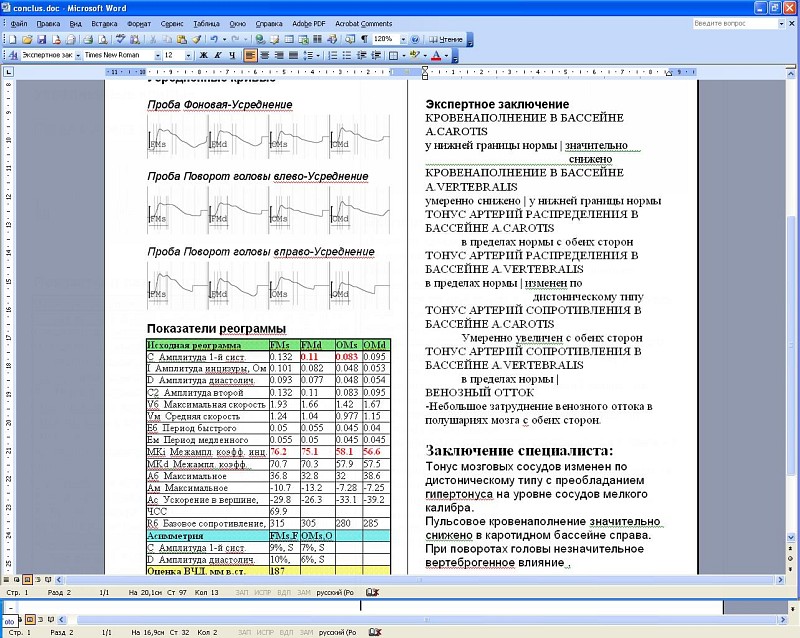Open the Вставка menu
800x638 pixels.
click(x=104, y=23)
